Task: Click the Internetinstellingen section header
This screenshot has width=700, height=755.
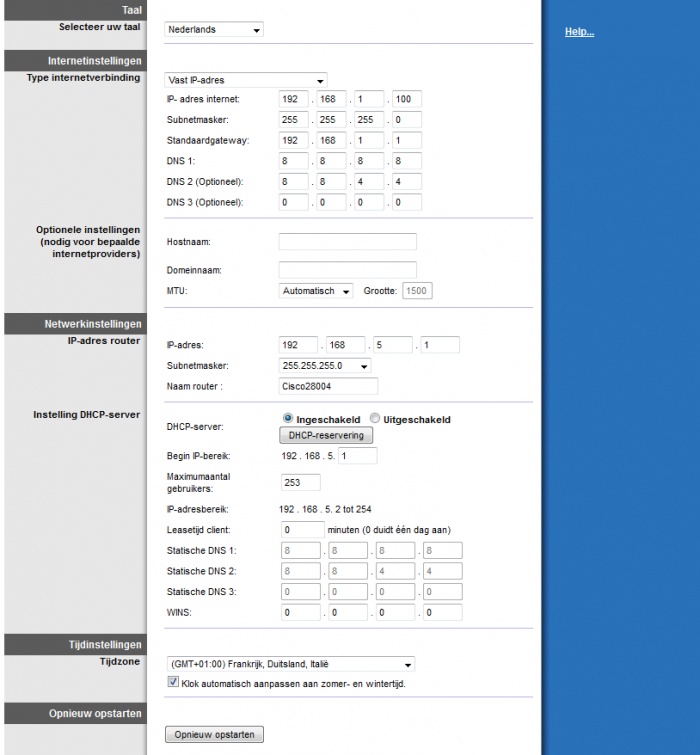Action: [76, 61]
